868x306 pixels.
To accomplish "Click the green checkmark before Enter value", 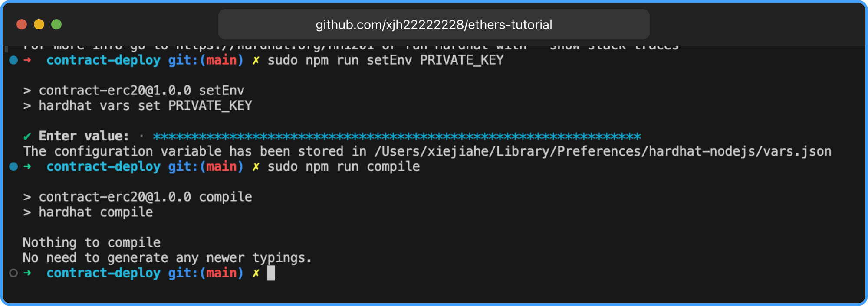I will (x=27, y=137).
